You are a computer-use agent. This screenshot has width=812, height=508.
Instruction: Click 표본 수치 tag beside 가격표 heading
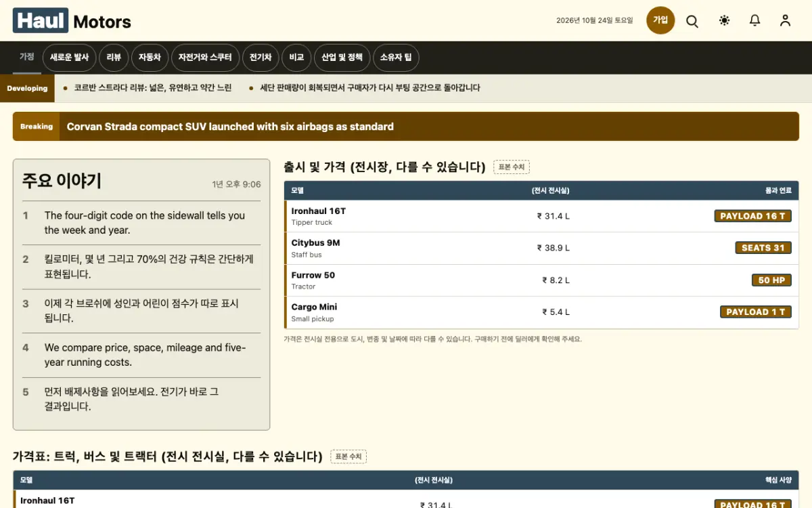348,457
